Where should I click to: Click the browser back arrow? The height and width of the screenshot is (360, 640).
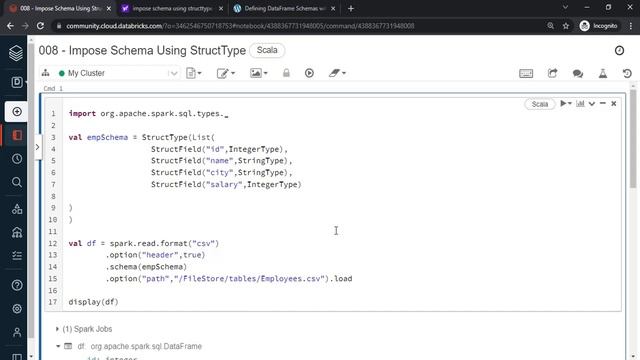pyautogui.click(x=10, y=26)
